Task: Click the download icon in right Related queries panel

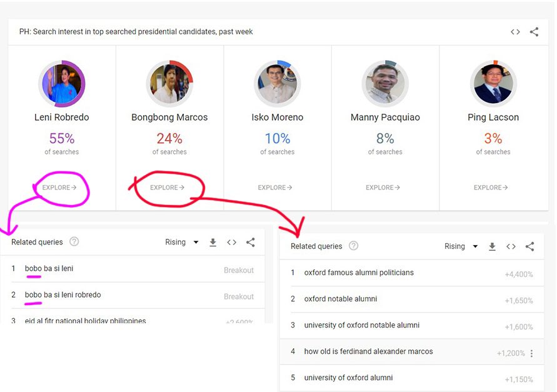Action: [x=492, y=246]
